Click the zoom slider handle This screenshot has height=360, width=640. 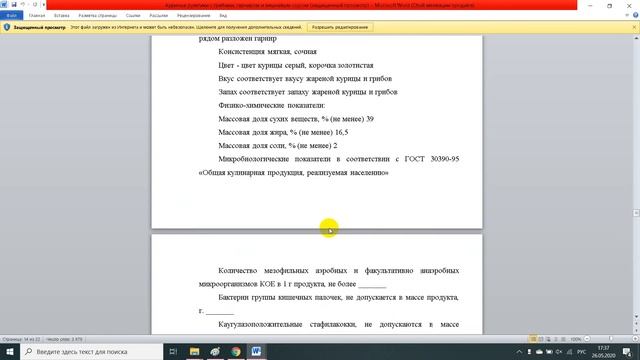[611, 339]
